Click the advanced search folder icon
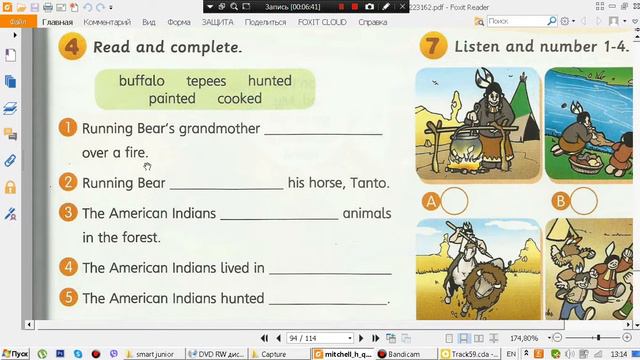640x360 pixels. point(479,21)
